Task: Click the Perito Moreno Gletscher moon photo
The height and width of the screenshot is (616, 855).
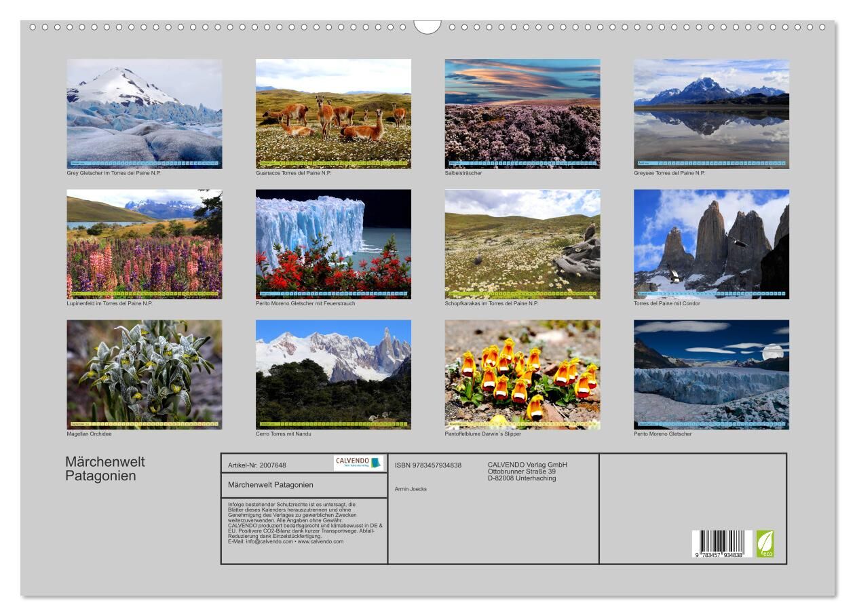Action: [x=711, y=374]
